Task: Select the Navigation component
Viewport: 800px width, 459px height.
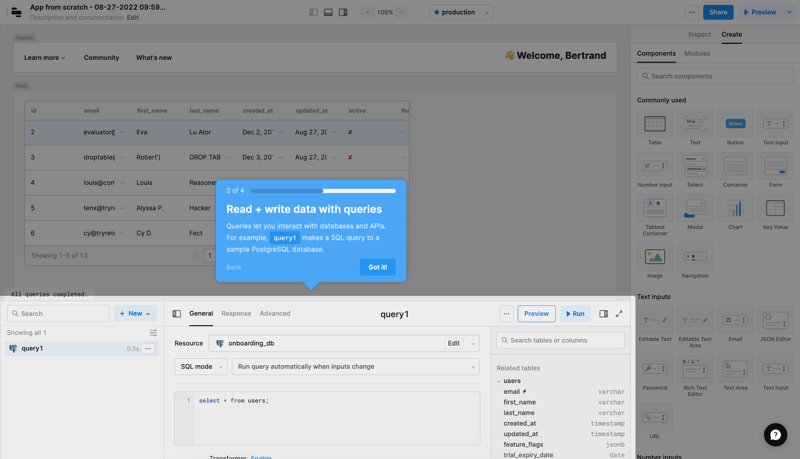Action: pos(695,261)
